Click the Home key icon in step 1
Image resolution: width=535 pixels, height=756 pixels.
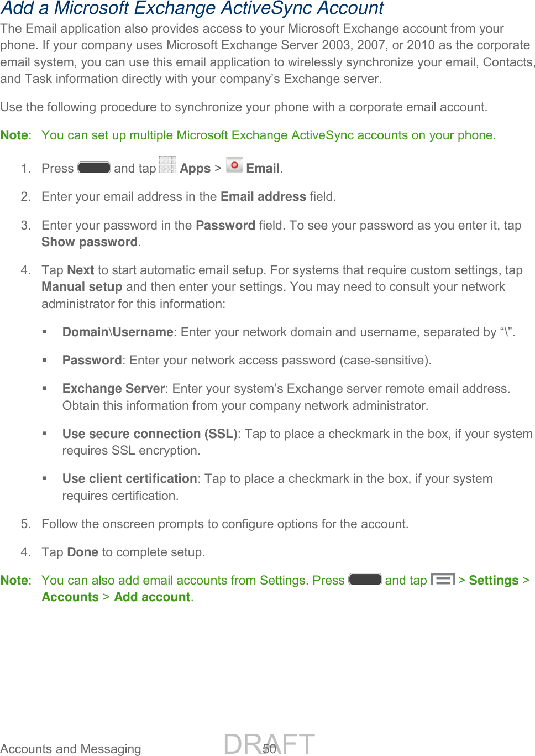(x=94, y=168)
